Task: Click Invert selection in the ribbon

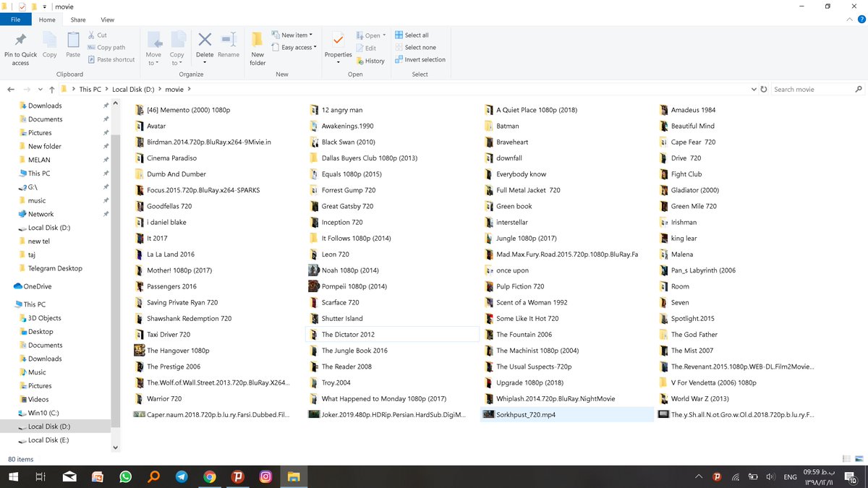Action: [420, 59]
